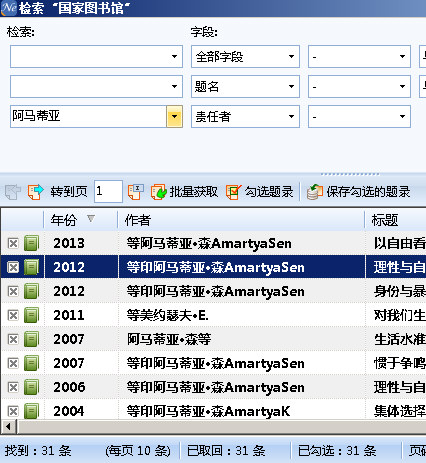This screenshot has width=426, height=463.
Task: Open the 全部字段 field dropdown
Action: coord(291,57)
